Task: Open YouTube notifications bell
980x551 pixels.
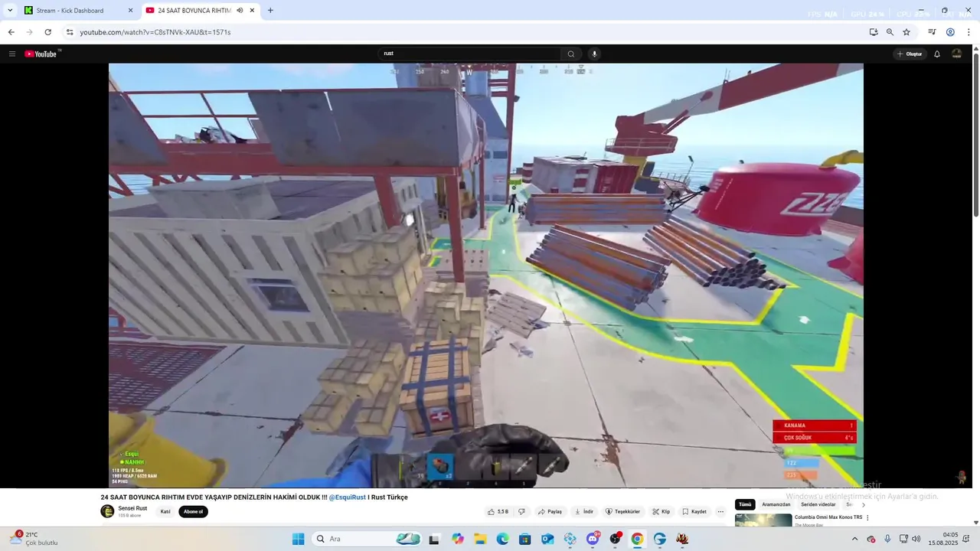Action: pos(936,54)
